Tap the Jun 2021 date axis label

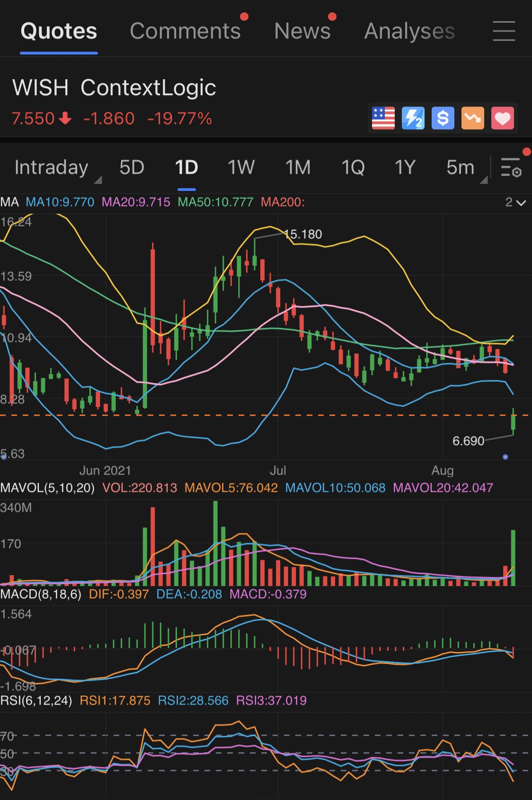[105, 470]
